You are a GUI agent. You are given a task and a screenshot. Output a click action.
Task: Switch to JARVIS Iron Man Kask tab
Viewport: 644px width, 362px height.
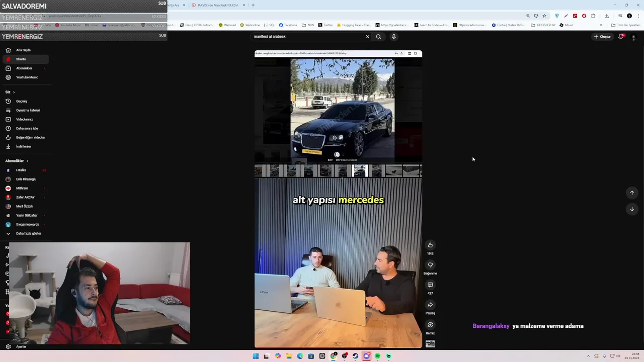pos(218,5)
